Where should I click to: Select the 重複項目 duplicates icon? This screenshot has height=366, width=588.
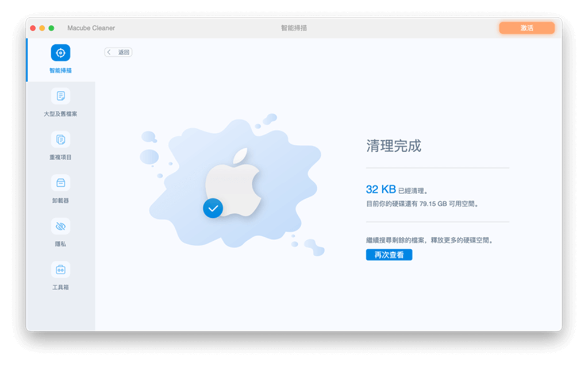point(60,140)
